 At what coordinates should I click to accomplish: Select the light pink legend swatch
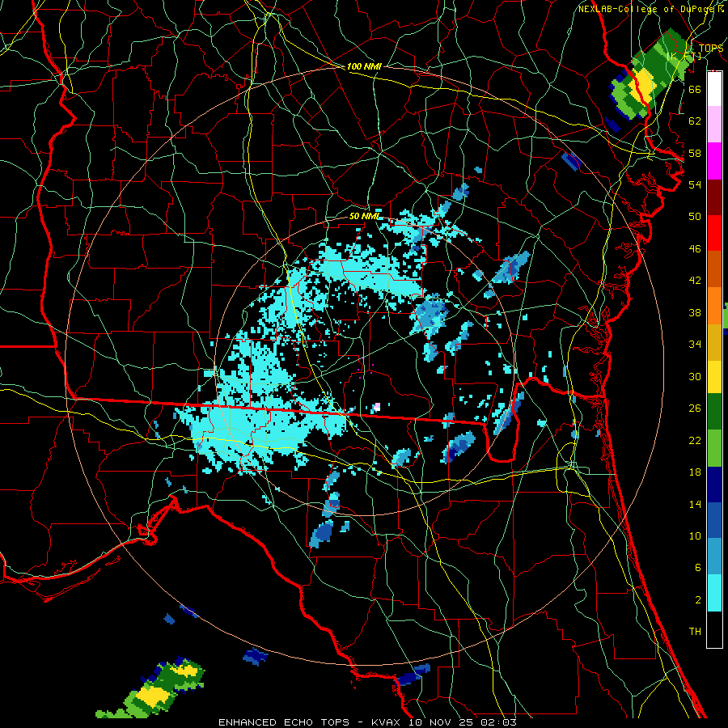[x=714, y=125]
